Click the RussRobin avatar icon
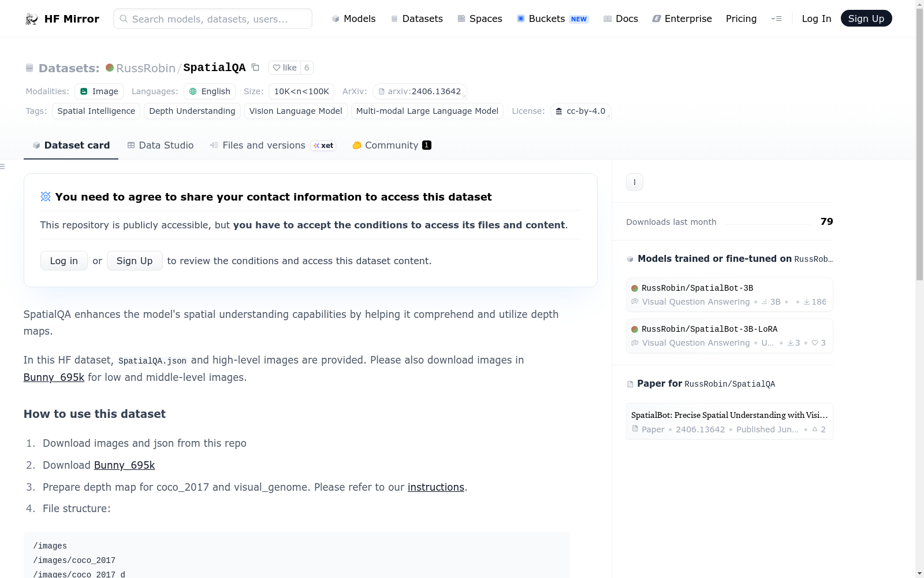The width and height of the screenshot is (924, 578). [x=110, y=68]
